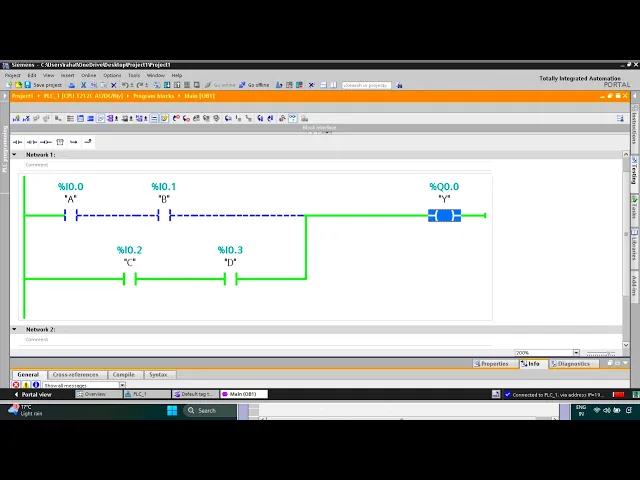Select contact C at %I0.2

[x=130, y=279]
